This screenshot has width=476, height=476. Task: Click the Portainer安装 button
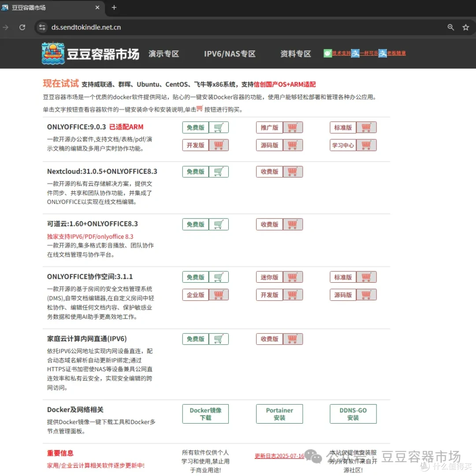coord(279,414)
